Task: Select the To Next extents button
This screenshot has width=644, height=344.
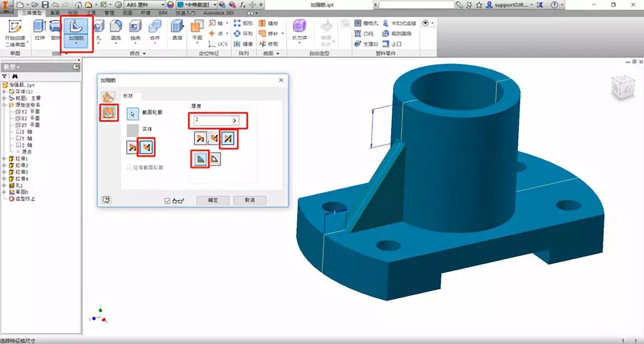Action: point(201,159)
